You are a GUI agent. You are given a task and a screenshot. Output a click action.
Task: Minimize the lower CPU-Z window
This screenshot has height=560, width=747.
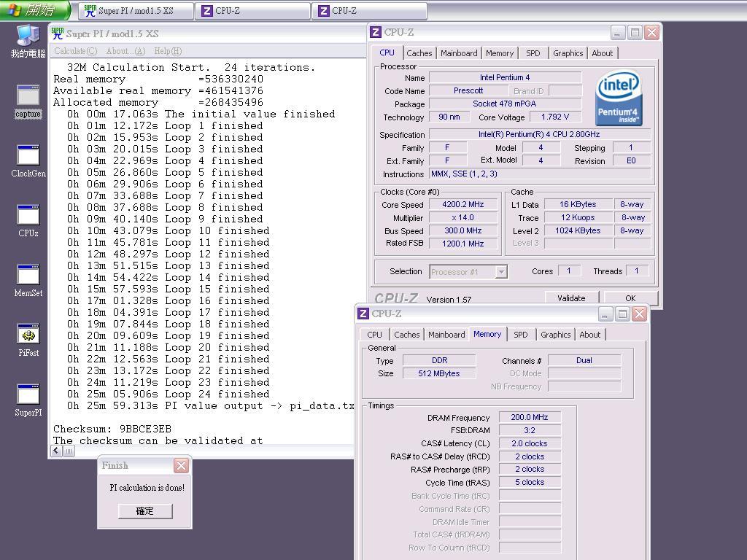605,314
